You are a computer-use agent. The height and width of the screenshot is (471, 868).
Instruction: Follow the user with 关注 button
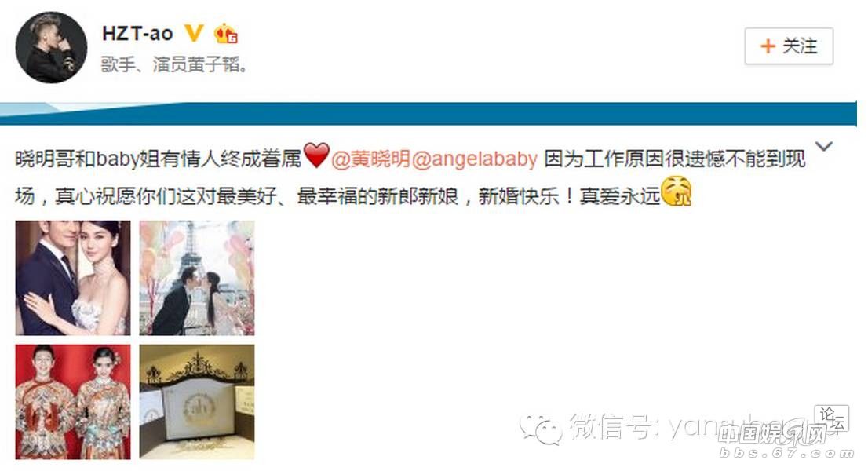[789, 46]
